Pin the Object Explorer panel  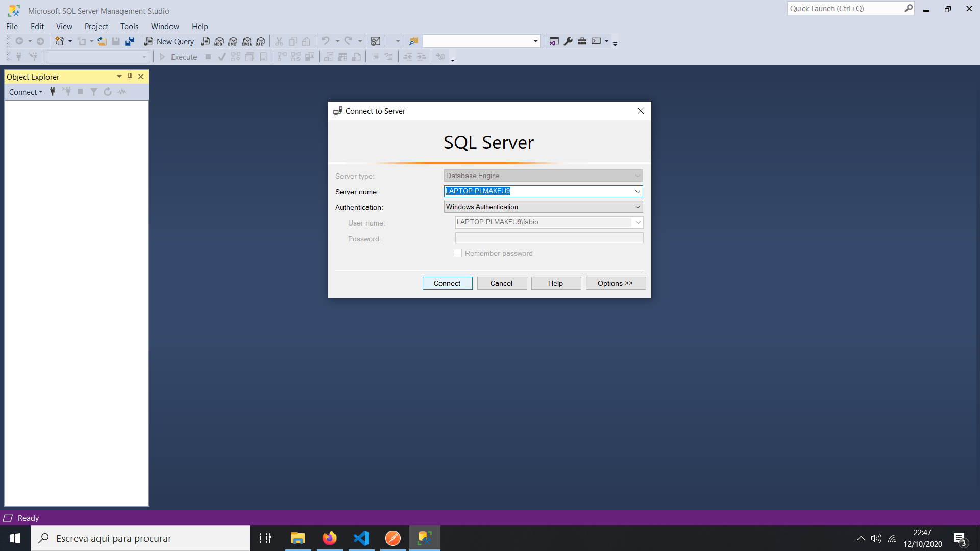(130, 77)
